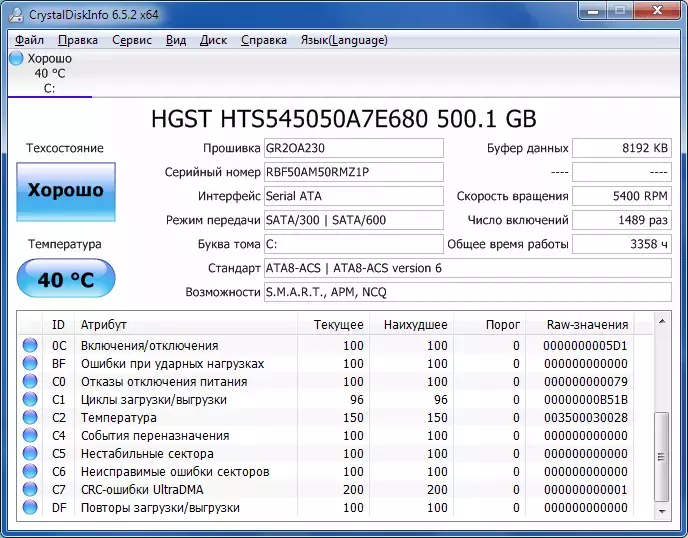Click the Режим передачи field SATA/300 | SATA/600

[354, 220]
